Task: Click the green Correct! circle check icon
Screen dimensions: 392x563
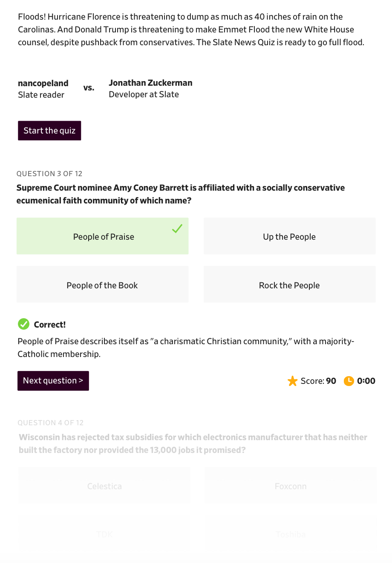Action: 23,324
